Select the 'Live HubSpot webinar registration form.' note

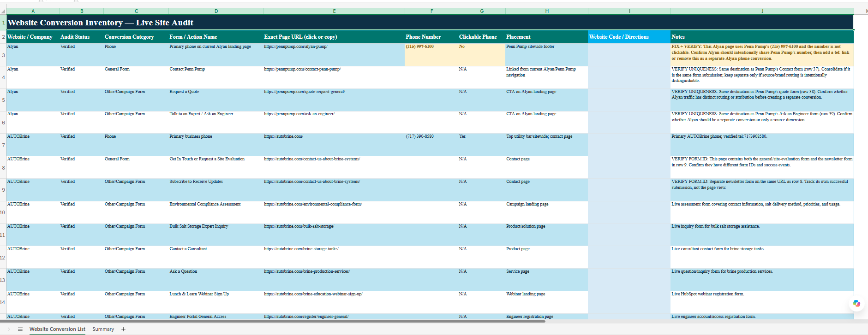pos(762,303)
